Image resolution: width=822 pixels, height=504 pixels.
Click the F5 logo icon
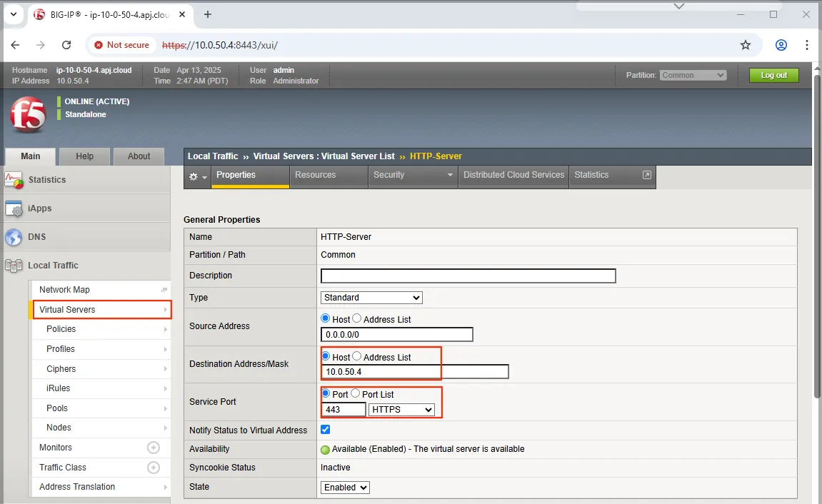(x=29, y=114)
